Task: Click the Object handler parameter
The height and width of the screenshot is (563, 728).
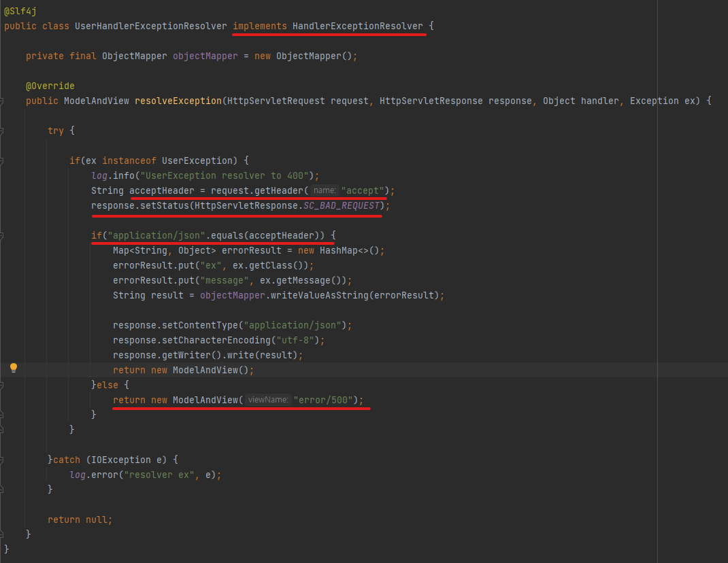Action: [580, 101]
